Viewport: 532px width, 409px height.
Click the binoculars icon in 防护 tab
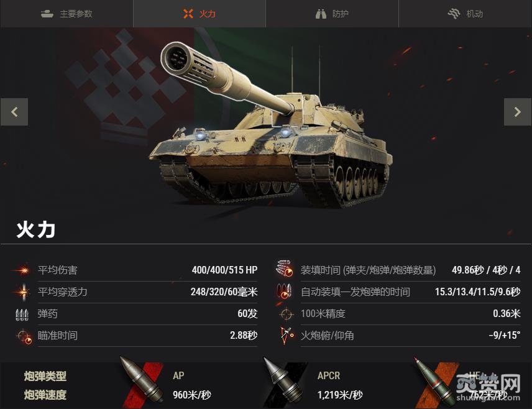coord(321,14)
